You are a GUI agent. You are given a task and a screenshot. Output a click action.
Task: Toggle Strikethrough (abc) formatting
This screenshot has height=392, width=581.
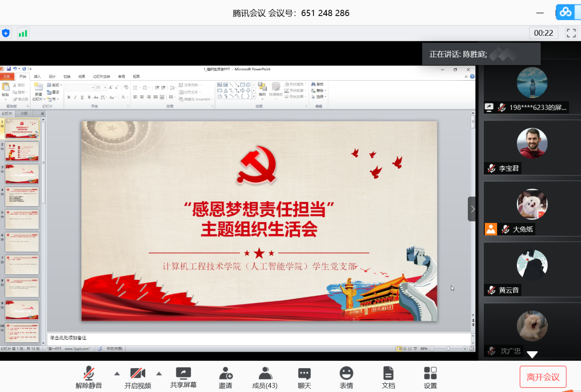point(96,97)
